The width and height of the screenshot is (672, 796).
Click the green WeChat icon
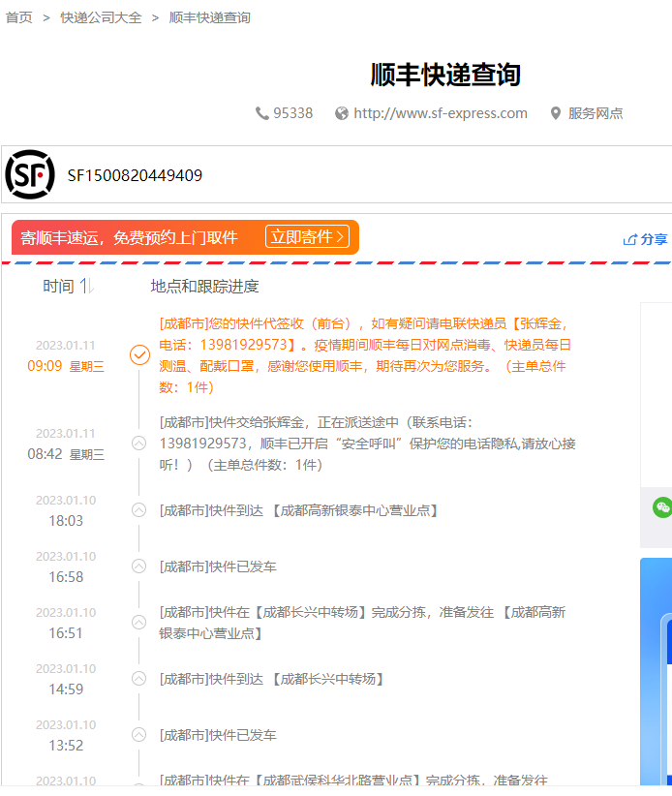click(662, 507)
